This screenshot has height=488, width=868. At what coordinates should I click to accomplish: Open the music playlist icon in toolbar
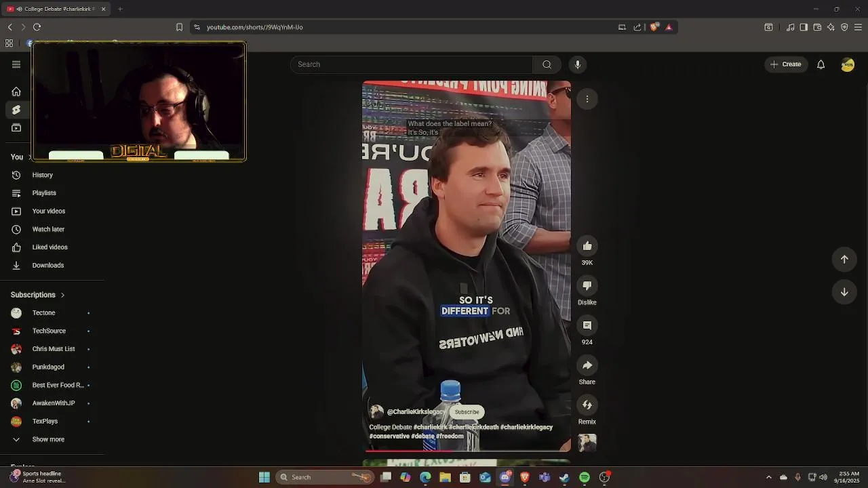pos(790,27)
